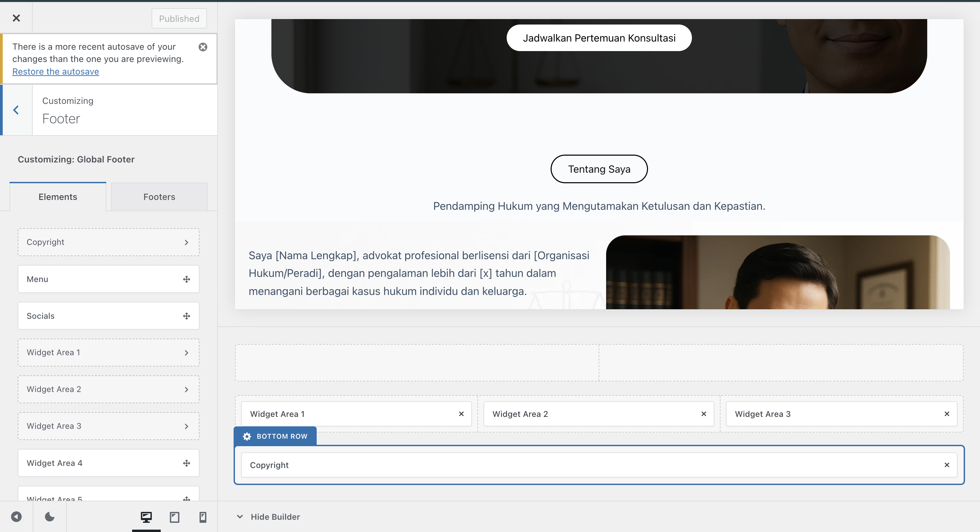Expand the Copyright element settings in sidebar
This screenshot has width=980, height=532.
tap(186, 242)
